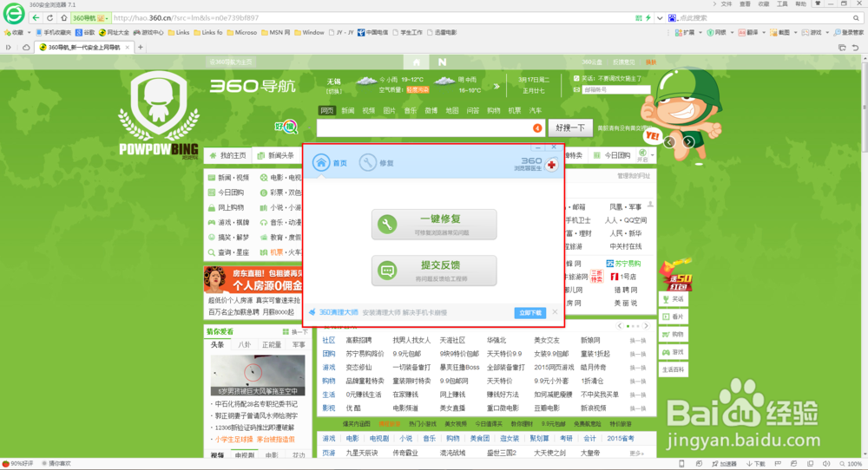Show previous mascot skin with left arrow
Image resolution: width=868 pixels, height=470 pixels.
[669, 142]
